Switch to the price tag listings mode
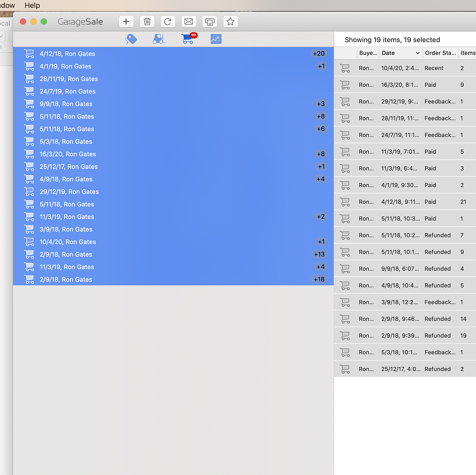Screen dimensions: 476x475 pyautogui.click(x=131, y=39)
